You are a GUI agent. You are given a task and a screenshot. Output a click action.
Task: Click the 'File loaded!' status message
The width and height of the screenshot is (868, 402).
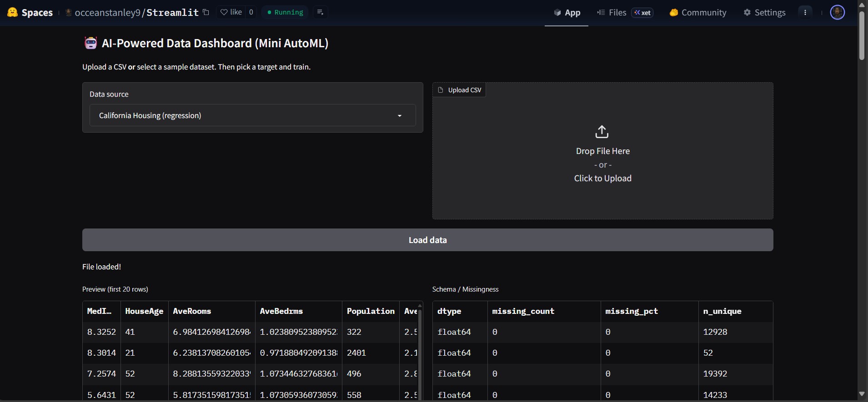click(101, 267)
